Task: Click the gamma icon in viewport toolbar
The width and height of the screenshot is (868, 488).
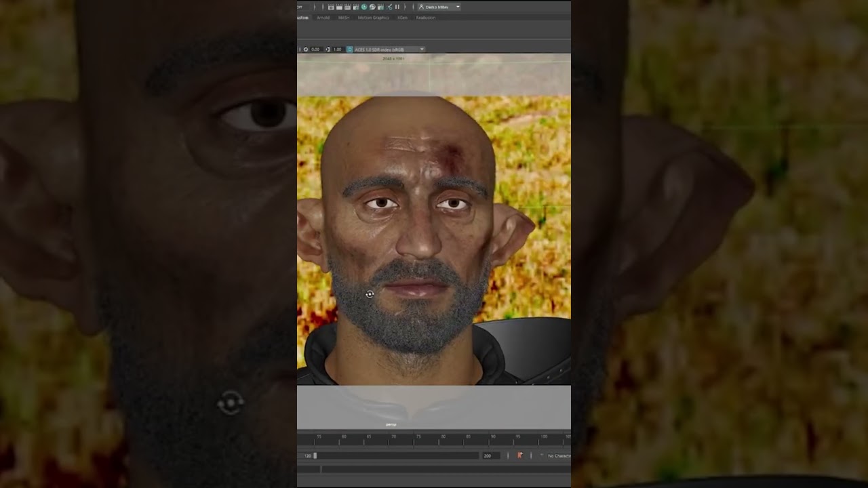Action: [x=328, y=49]
